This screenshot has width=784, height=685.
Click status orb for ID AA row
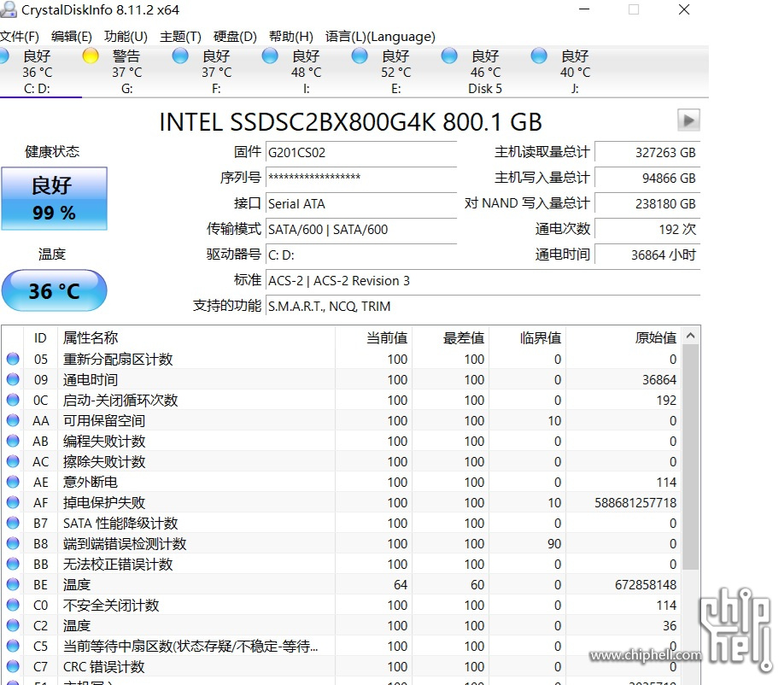click(x=13, y=420)
